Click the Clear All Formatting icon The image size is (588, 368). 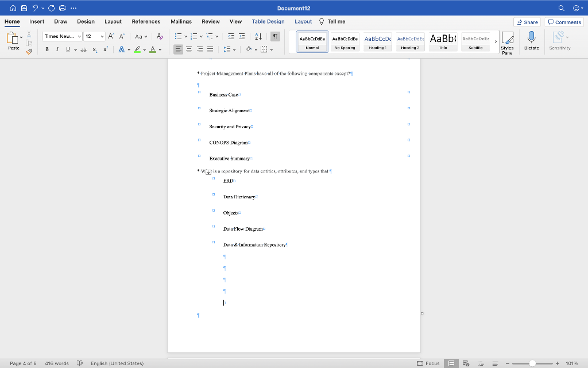(160, 36)
